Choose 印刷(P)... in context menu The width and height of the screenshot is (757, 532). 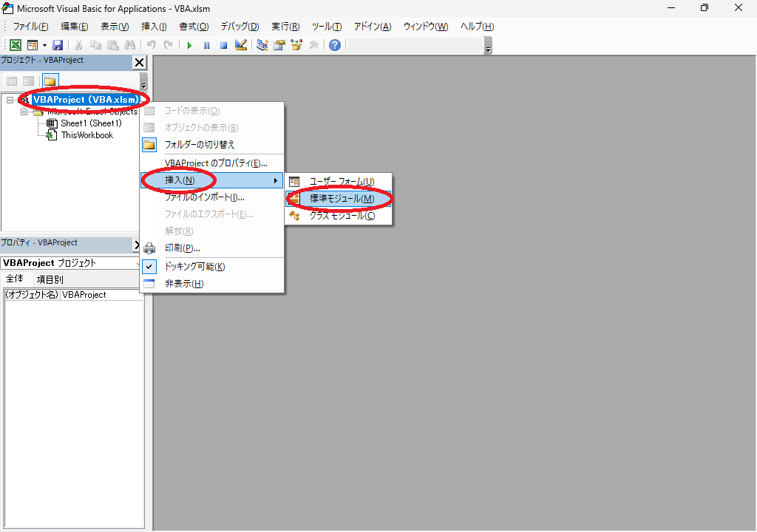tap(212, 248)
